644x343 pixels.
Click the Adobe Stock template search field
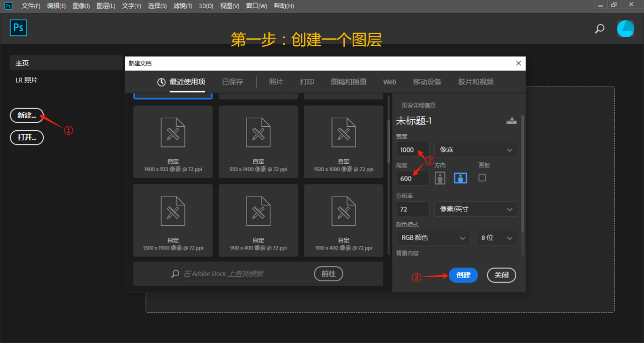coord(247,274)
